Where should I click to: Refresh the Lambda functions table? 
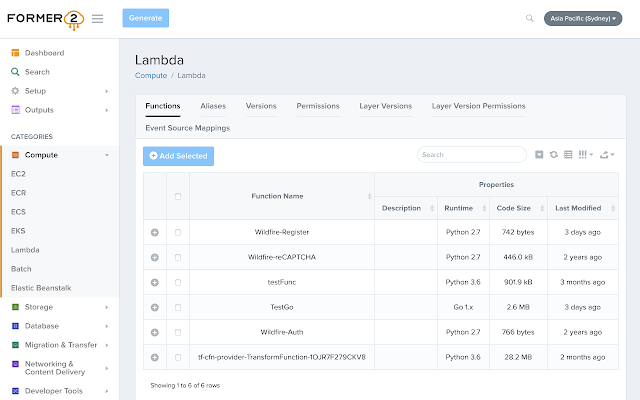click(x=553, y=155)
